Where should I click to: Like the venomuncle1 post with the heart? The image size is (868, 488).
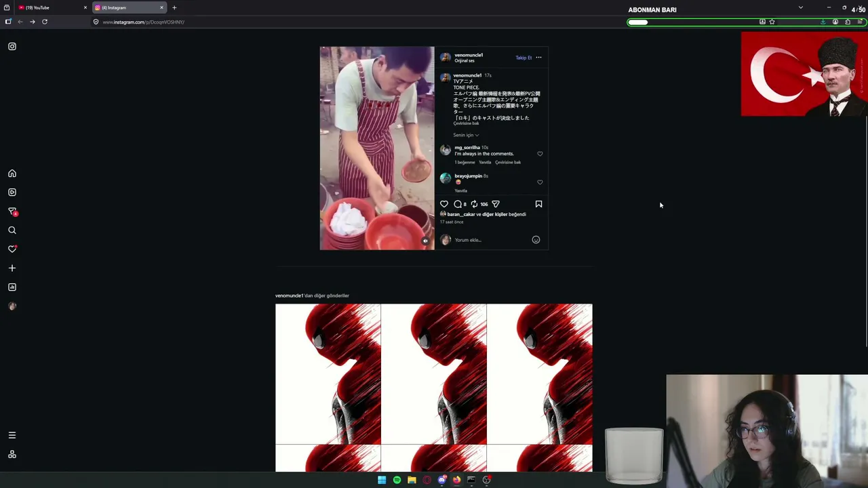444,204
